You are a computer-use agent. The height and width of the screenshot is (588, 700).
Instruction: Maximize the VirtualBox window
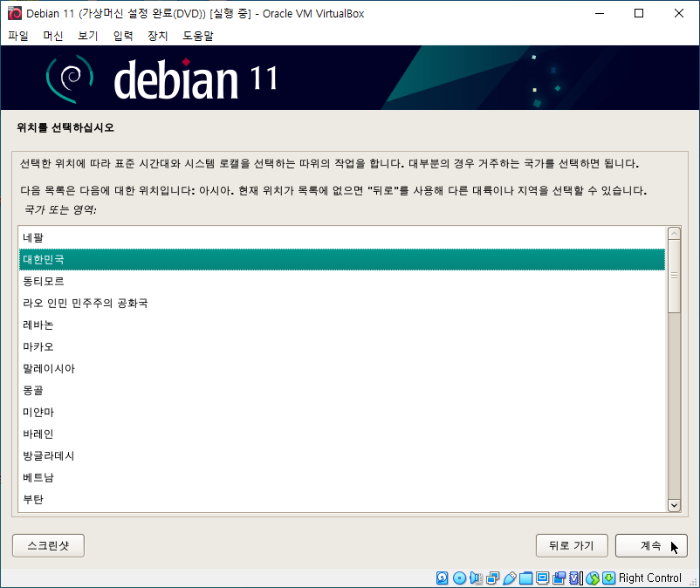(x=639, y=13)
